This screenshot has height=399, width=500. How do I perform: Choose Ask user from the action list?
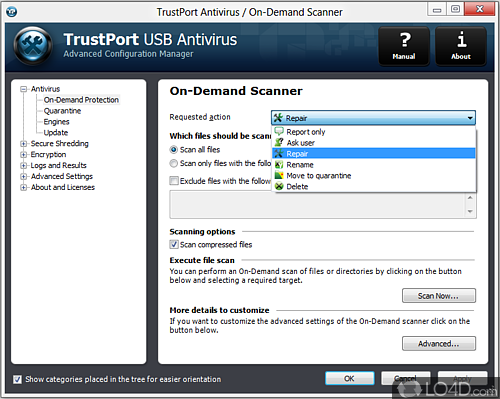(374, 143)
